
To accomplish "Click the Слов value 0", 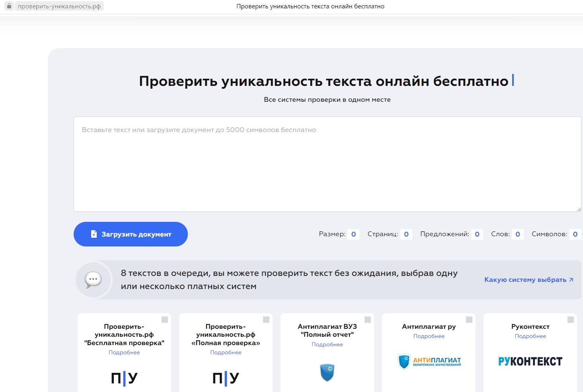I will [518, 234].
